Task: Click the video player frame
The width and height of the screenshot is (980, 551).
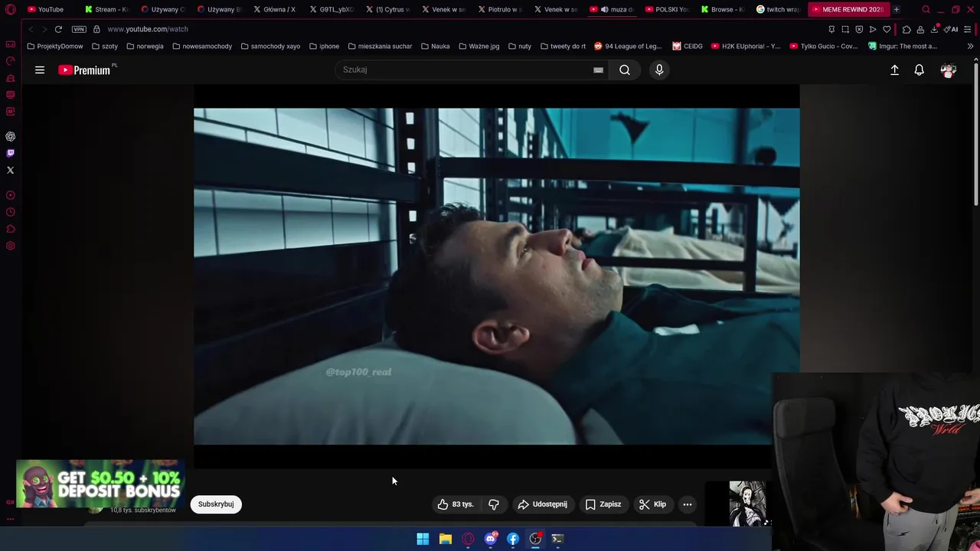Action: click(x=496, y=276)
